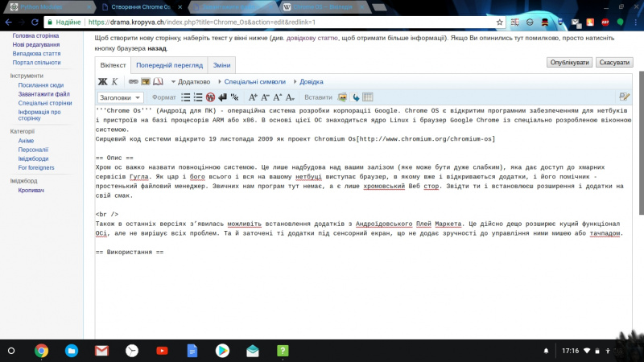
Task: Click the Скасувати button
Action: click(614, 63)
